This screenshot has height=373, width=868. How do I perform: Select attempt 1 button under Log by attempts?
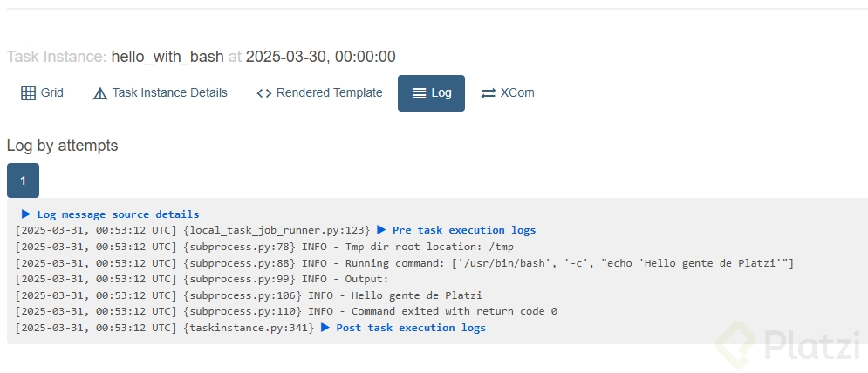pos(23,180)
